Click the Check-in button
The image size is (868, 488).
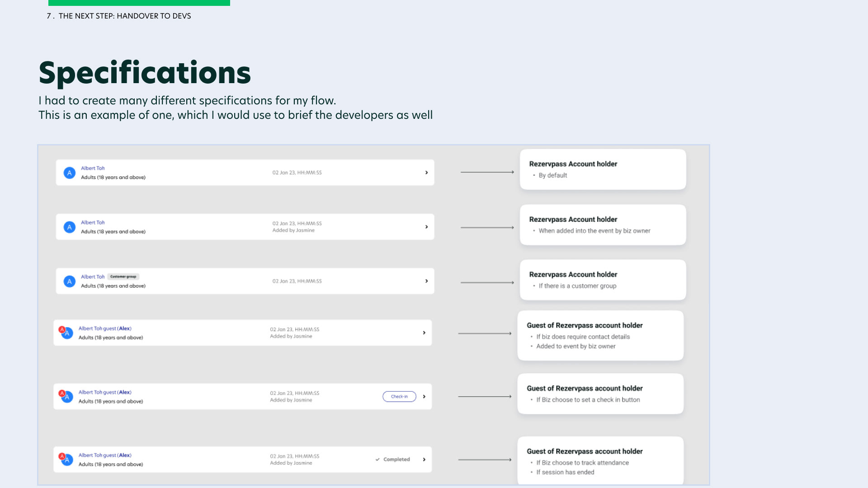point(399,397)
